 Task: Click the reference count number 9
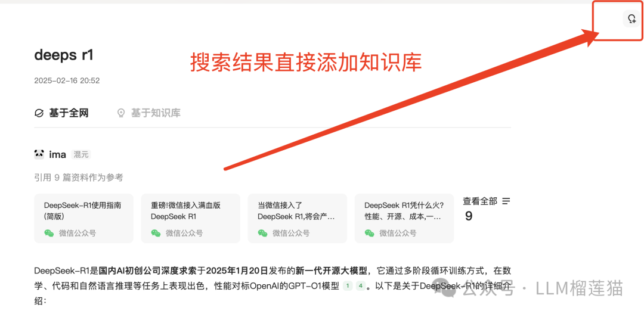(x=469, y=216)
